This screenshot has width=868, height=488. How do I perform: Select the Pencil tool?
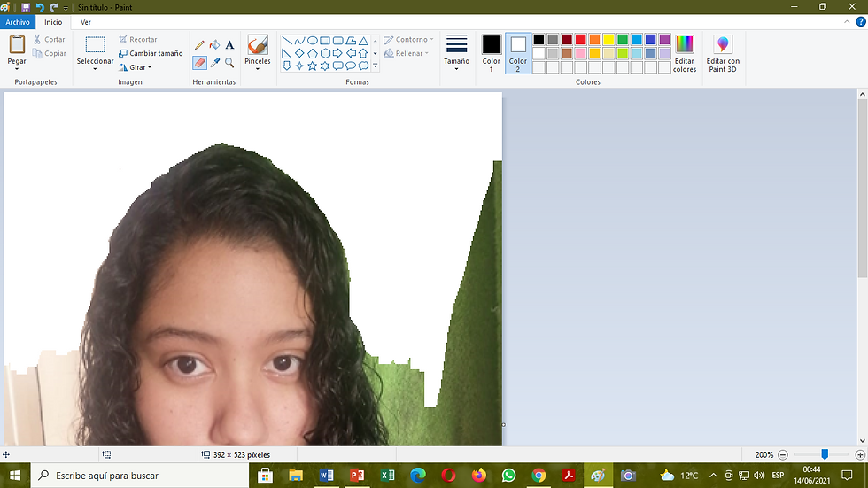tap(199, 45)
